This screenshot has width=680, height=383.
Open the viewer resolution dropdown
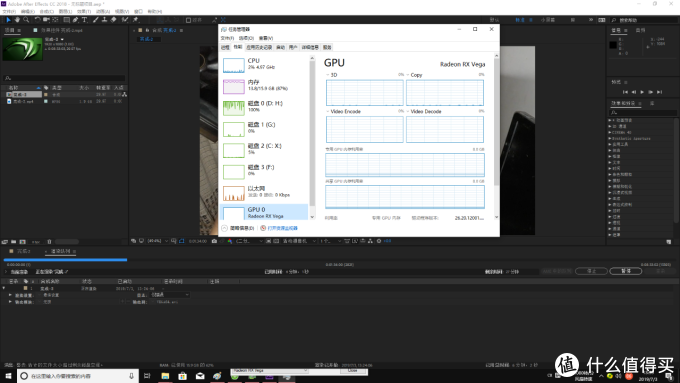pyautogui.click(x=249, y=241)
